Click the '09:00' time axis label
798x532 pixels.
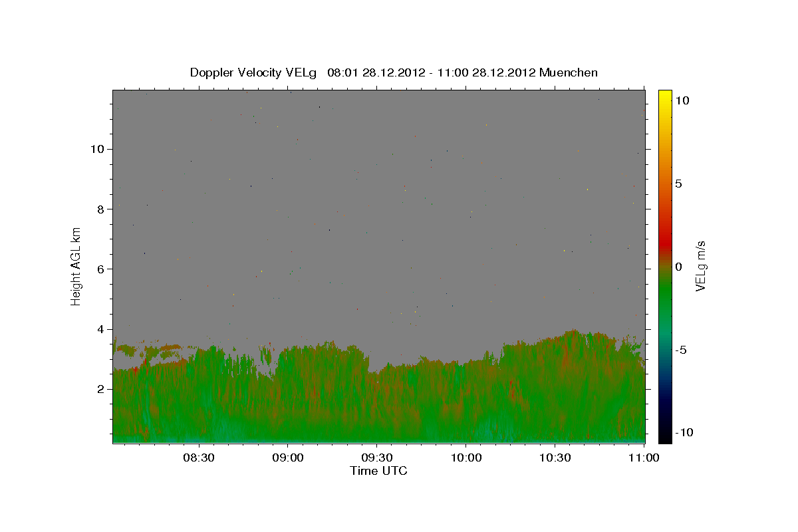tap(287, 458)
